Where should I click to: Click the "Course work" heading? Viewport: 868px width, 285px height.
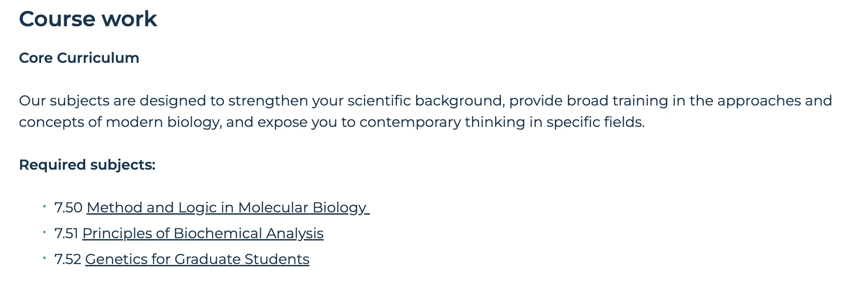tap(88, 19)
